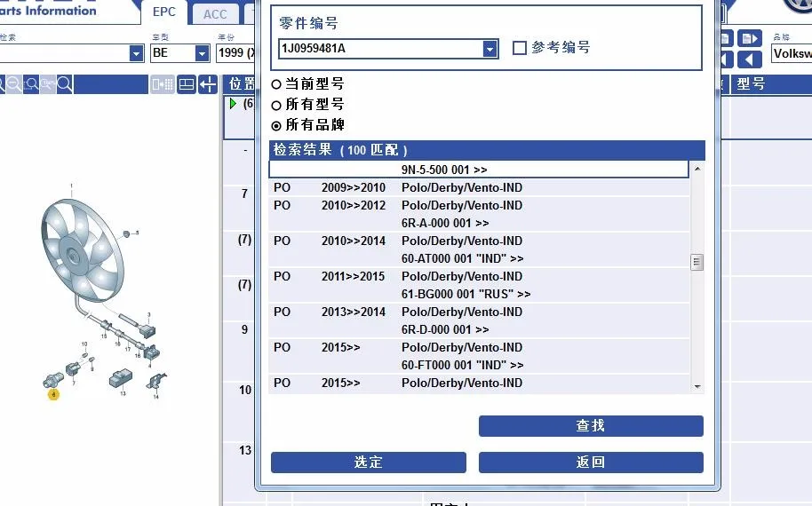The image size is (812, 506).
Task: Click the 60-FT000 001 "IND" chassis line
Action: (462, 365)
